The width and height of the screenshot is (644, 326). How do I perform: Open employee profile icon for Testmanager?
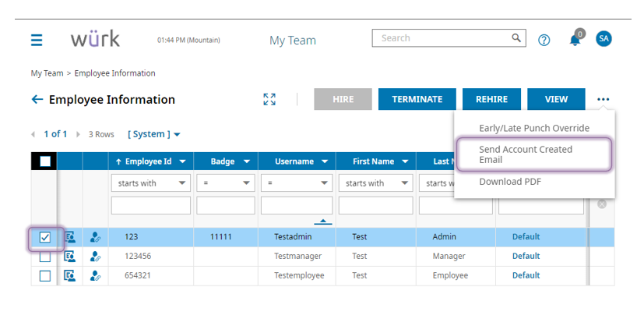(70, 256)
